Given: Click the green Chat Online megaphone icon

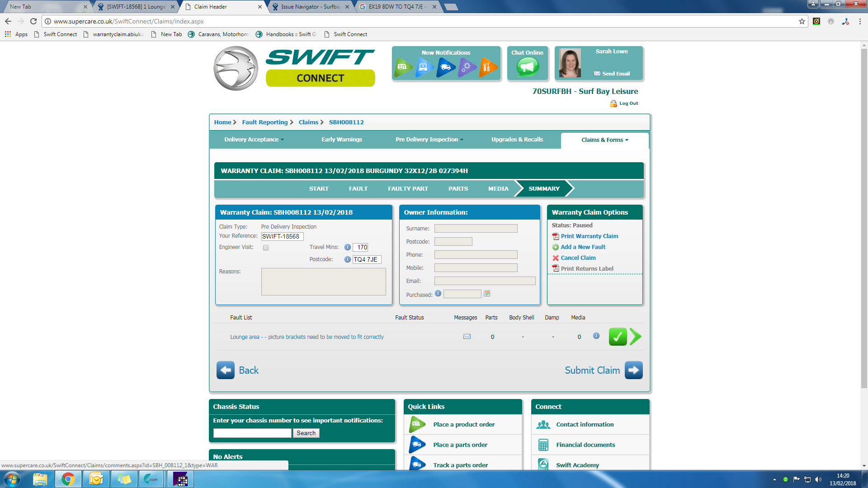Looking at the screenshot, I should click(528, 67).
